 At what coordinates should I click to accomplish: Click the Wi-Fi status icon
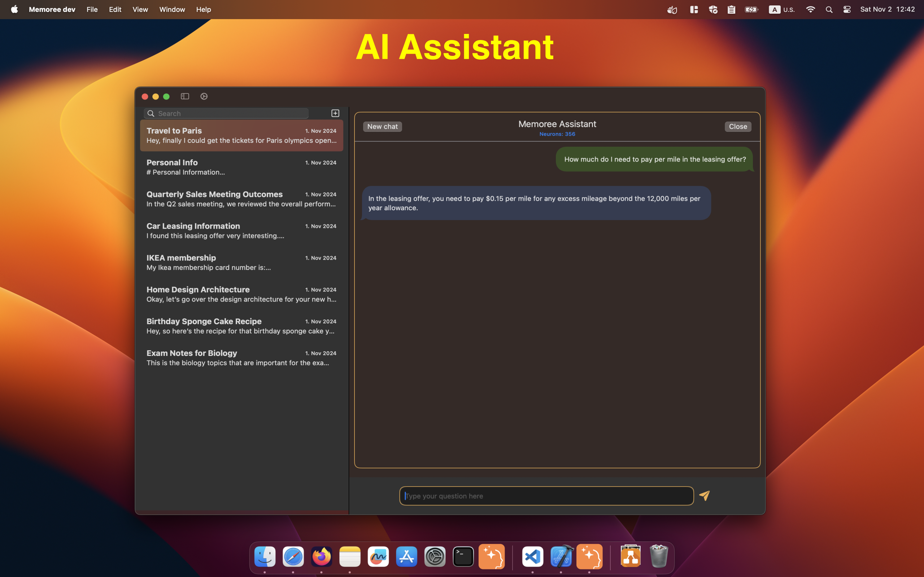coord(810,9)
